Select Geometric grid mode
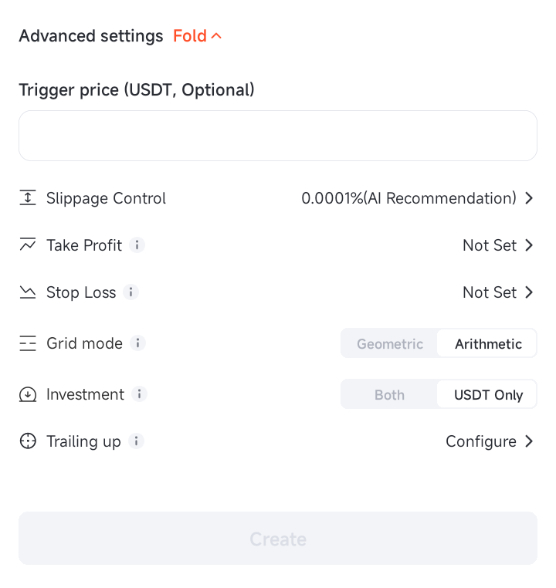 [390, 344]
